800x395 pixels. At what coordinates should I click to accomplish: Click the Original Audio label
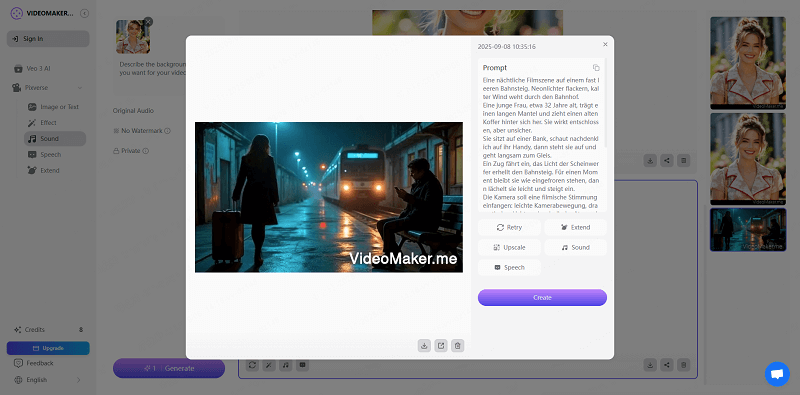(x=133, y=111)
